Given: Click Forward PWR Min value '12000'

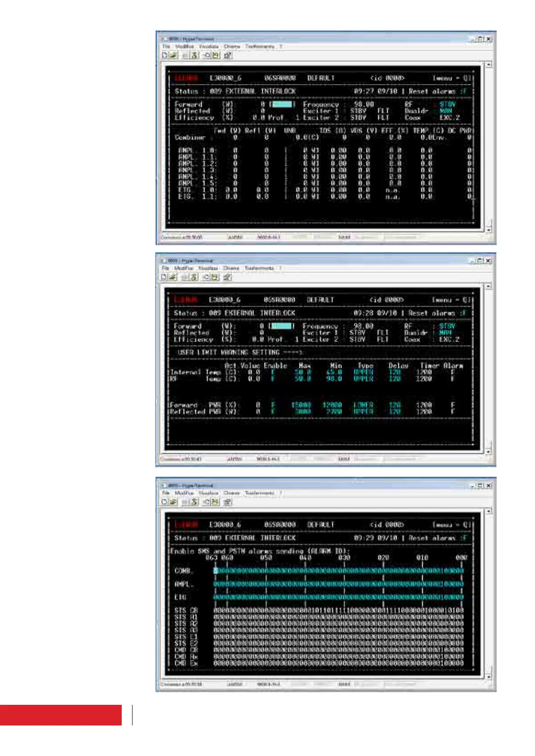Looking at the screenshot, I should [332, 405].
